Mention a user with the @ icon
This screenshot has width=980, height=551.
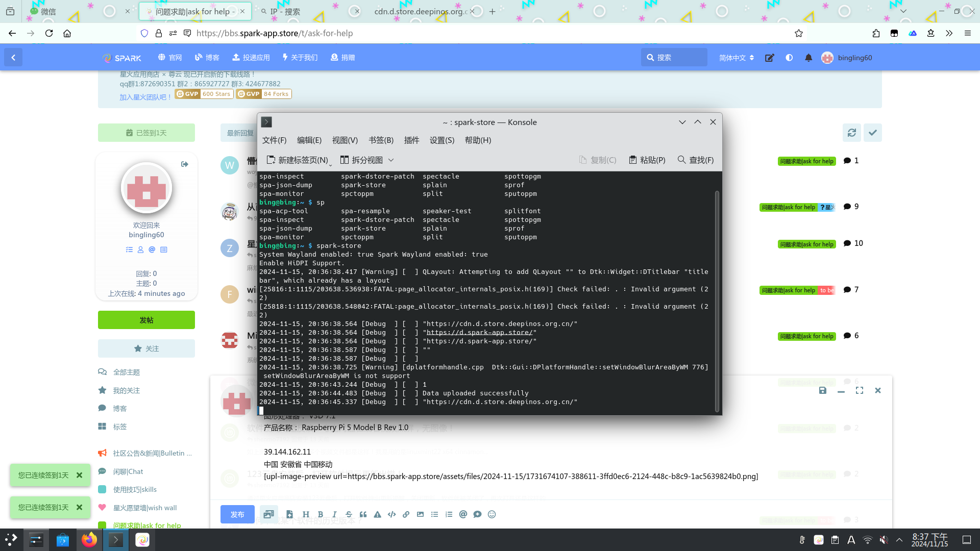tap(463, 514)
